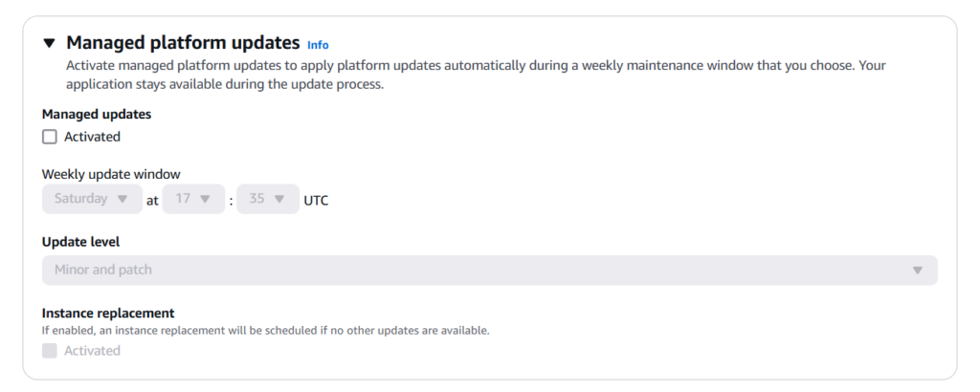Click the Activated label under Managed updates

[92, 137]
